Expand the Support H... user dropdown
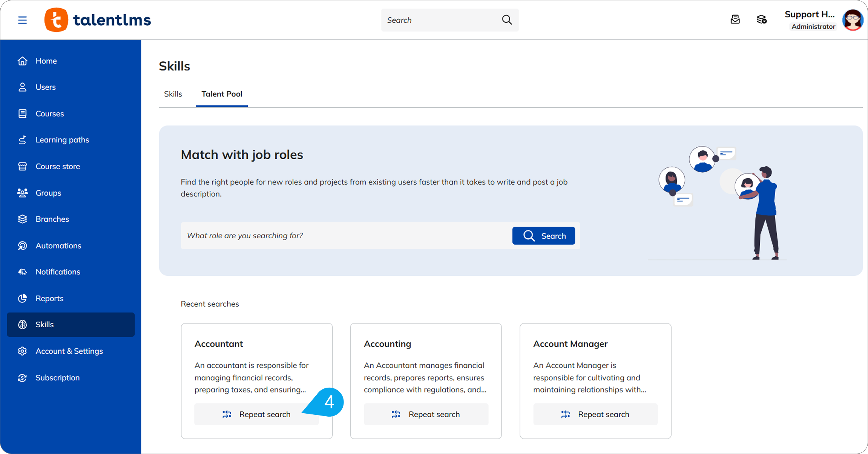The width and height of the screenshot is (868, 454). tap(809, 15)
